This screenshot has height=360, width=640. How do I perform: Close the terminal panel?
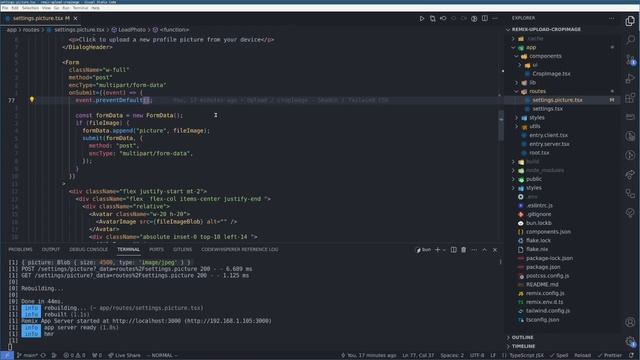pyautogui.click(x=495, y=250)
